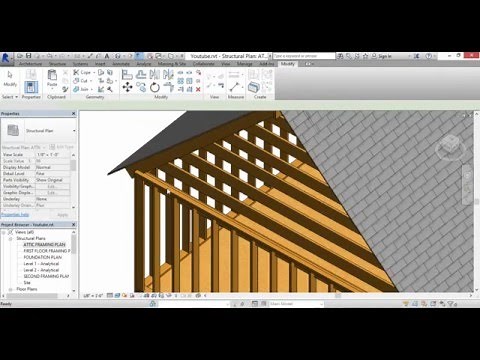The height and width of the screenshot is (360, 480).
Task: Select the Offset tool in Modify panel
Action: [x=141, y=75]
